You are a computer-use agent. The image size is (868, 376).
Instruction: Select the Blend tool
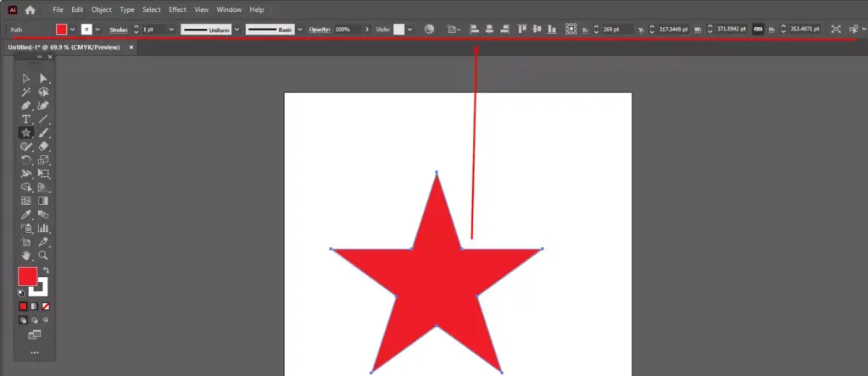[x=44, y=214]
